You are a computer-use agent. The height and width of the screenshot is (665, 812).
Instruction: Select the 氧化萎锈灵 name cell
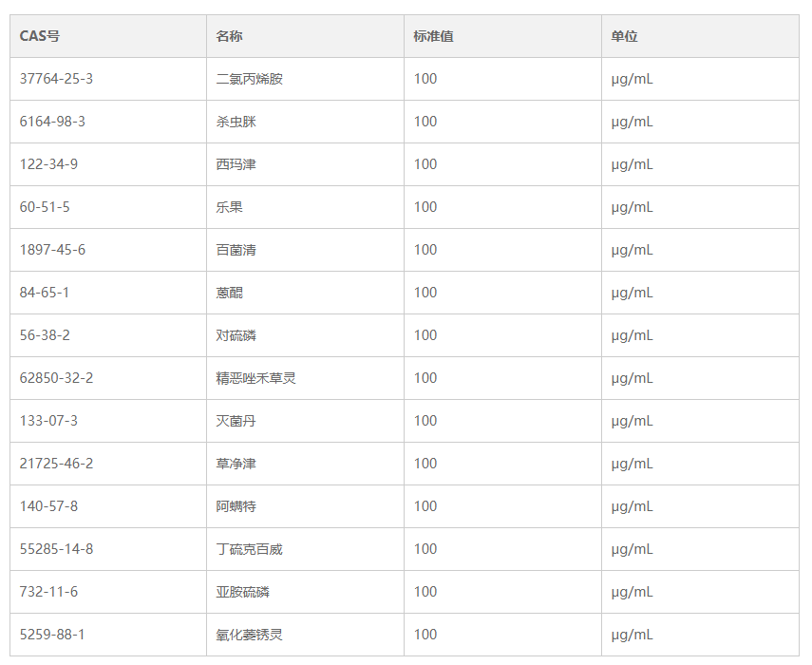tap(250, 635)
